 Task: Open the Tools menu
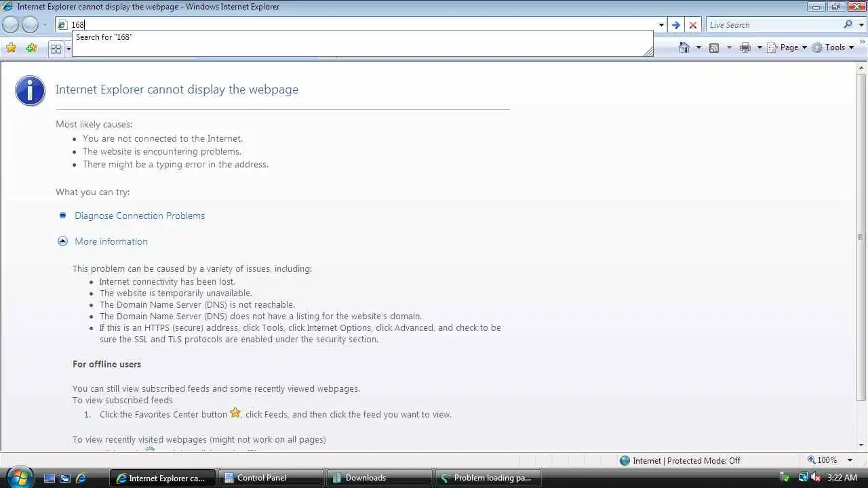pos(833,47)
